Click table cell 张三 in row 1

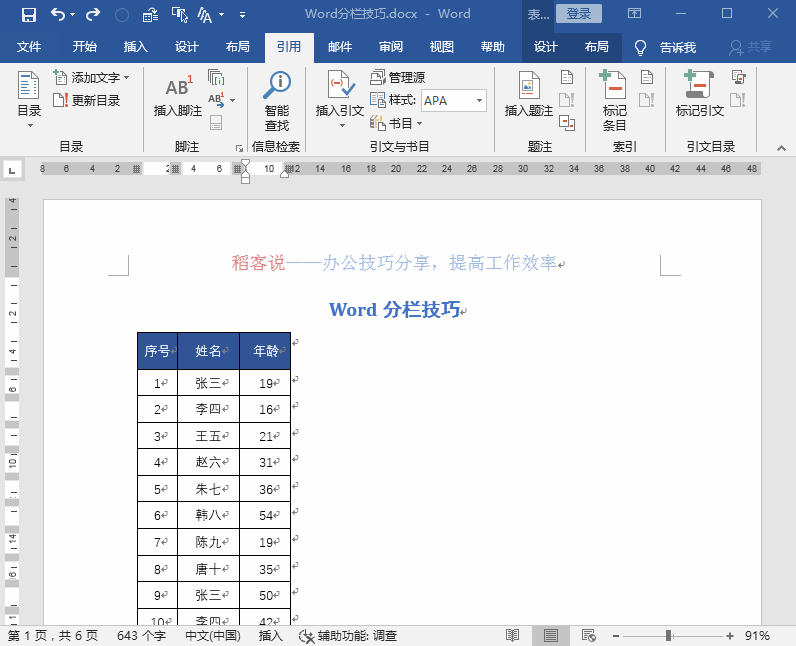pyautogui.click(x=209, y=383)
